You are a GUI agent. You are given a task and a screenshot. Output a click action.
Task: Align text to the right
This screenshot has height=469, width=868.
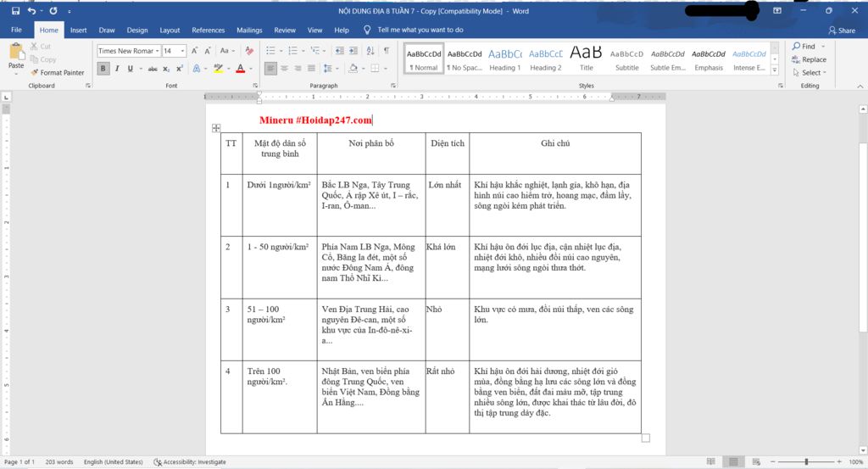(298, 69)
